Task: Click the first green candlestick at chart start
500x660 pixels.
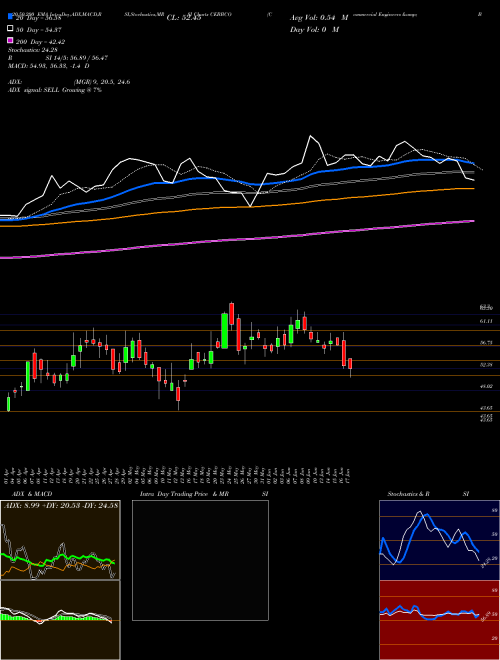Action: click(8, 404)
